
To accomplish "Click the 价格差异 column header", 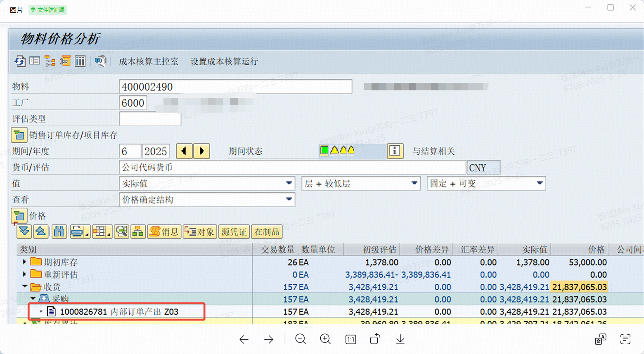I will (426, 250).
